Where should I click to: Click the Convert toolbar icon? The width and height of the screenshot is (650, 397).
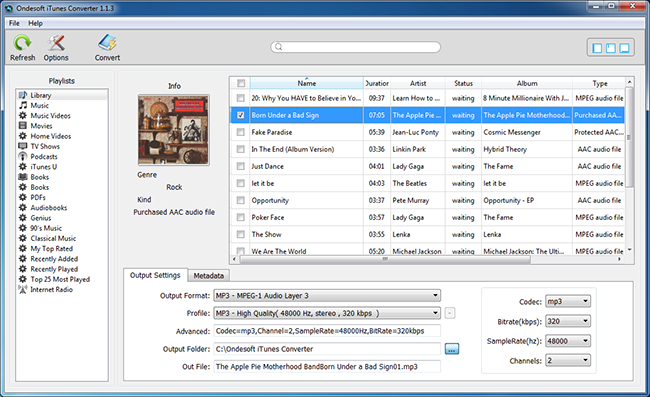(107, 43)
